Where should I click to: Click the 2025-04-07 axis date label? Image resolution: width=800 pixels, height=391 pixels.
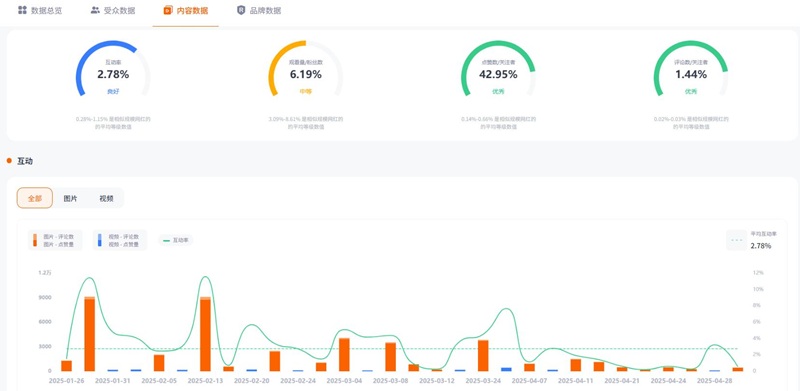click(x=530, y=381)
